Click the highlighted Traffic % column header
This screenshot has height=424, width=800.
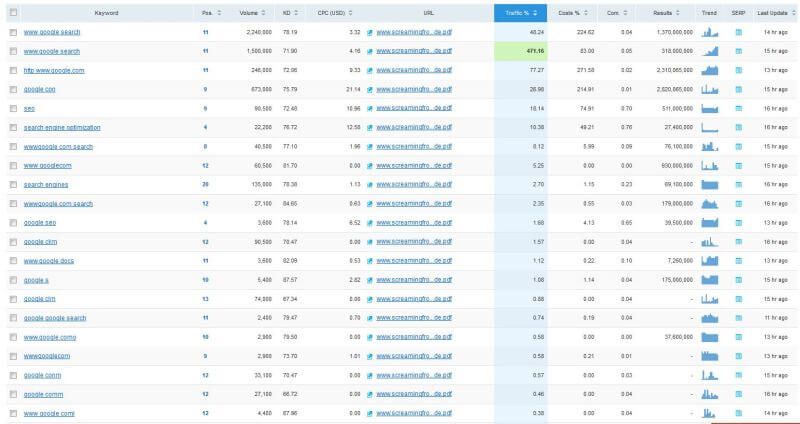(x=520, y=13)
